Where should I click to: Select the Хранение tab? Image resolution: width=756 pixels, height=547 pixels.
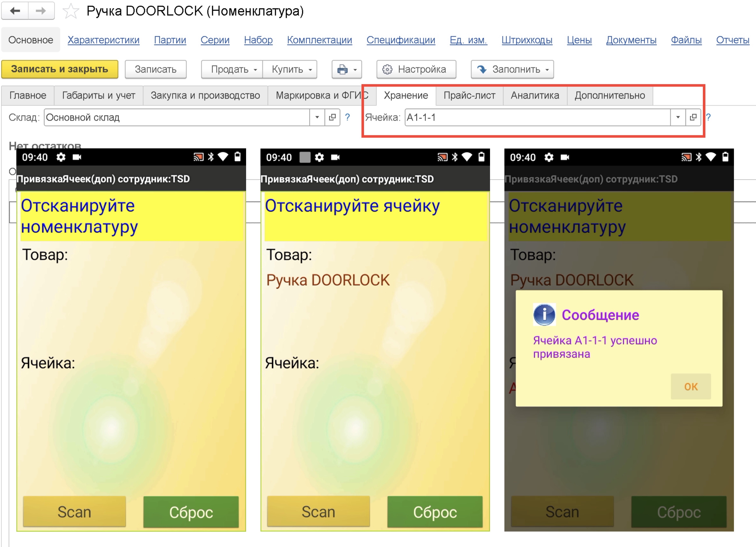tap(406, 96)
